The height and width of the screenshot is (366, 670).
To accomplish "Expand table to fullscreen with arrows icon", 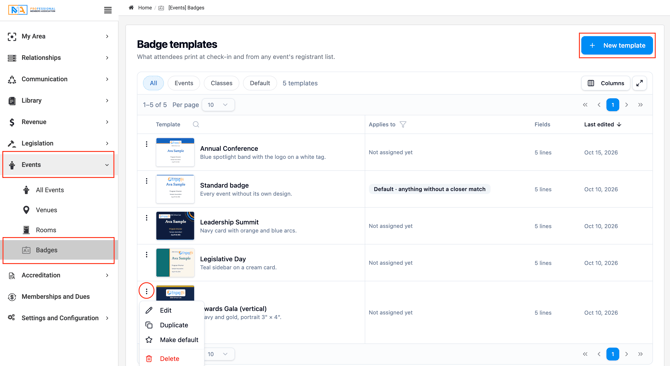I will 639,83.
